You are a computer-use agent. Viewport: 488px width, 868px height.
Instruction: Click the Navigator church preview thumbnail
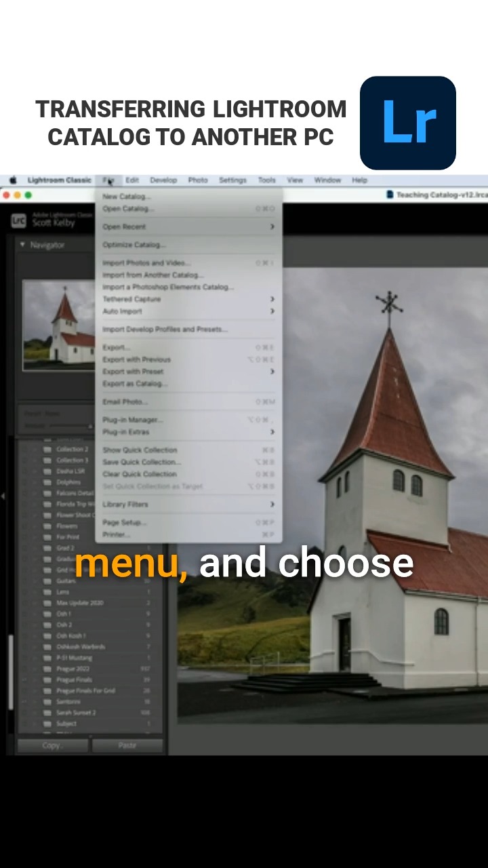click(59, 325)
